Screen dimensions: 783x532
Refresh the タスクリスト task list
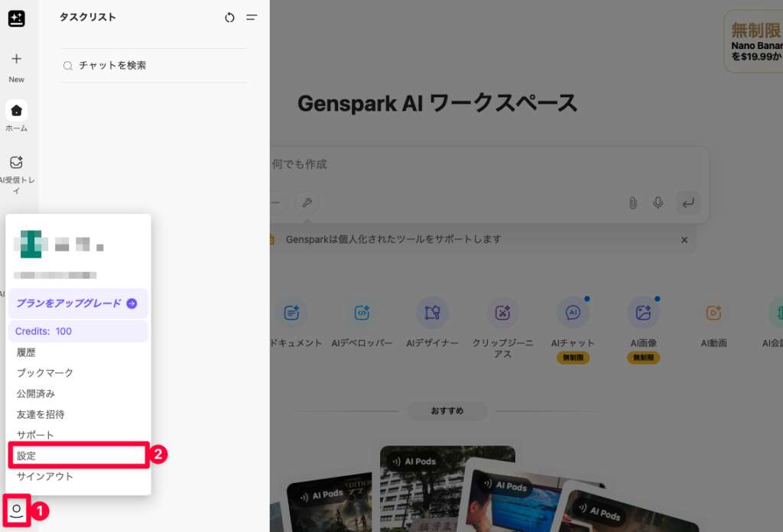[229, 18]
